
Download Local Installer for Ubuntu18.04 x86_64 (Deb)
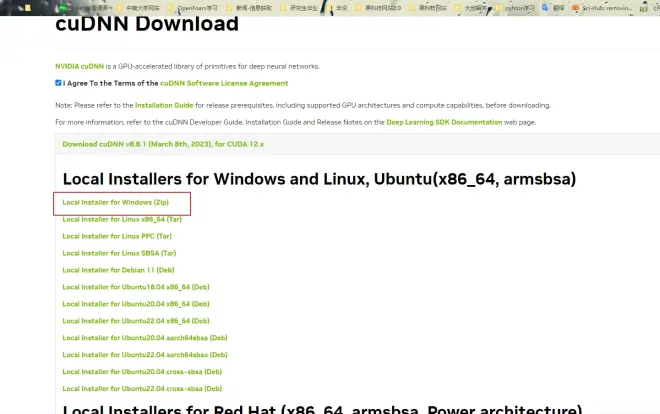point(136,287)
